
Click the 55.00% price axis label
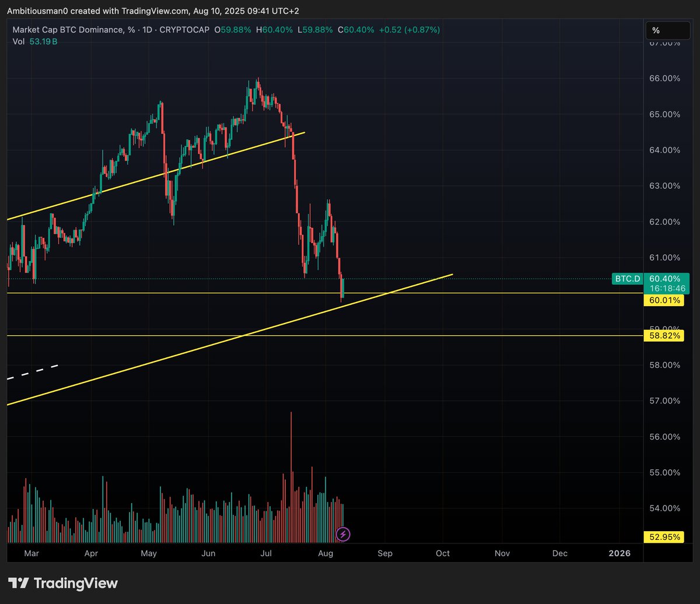coord(664,472)
